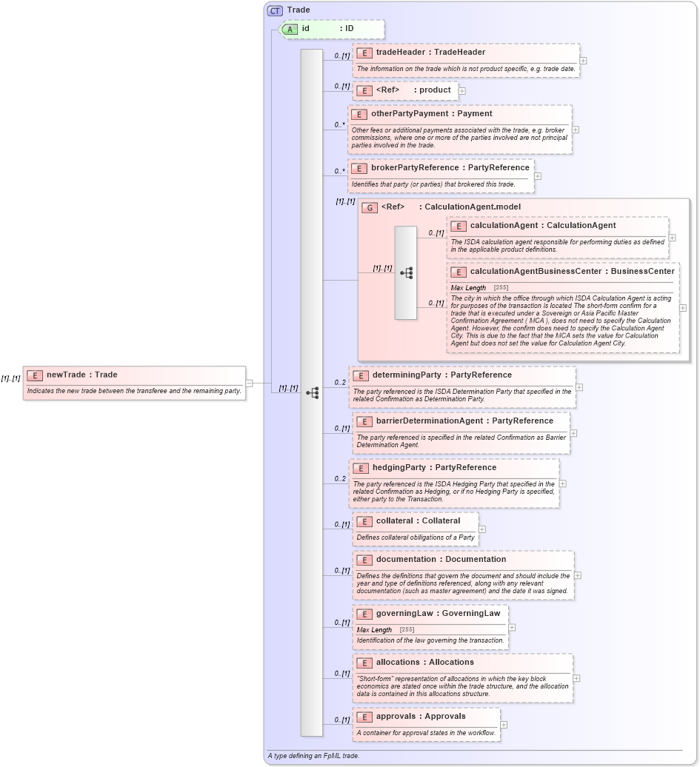
Task: Click the newTrade description text
Action: tap(134, 391)
